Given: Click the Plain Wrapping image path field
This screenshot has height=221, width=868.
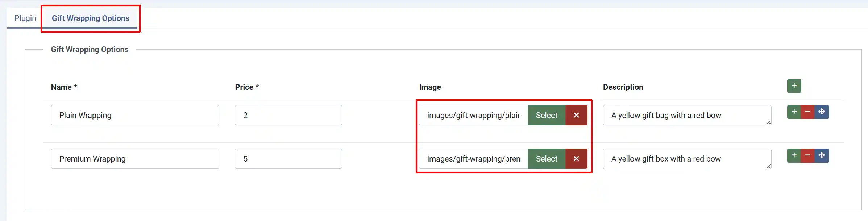Looking at the screenshot, I should pyautogui.click(x=473, y=115).
